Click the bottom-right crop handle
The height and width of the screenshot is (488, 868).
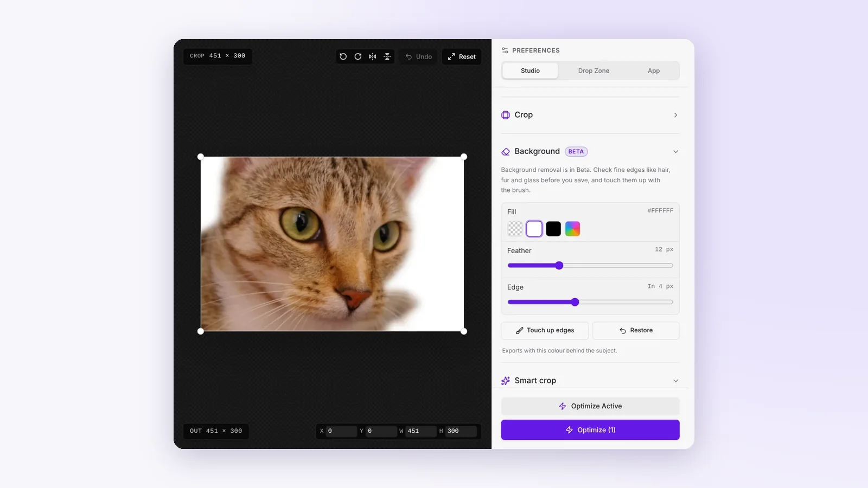point(464,331)
